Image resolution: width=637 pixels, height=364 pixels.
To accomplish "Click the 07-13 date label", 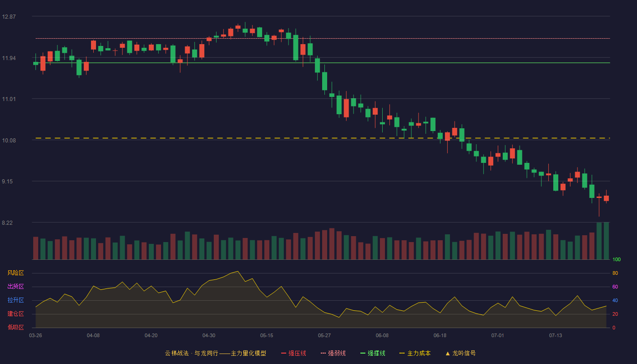I will pyautogui.click(x=556, y=335).
